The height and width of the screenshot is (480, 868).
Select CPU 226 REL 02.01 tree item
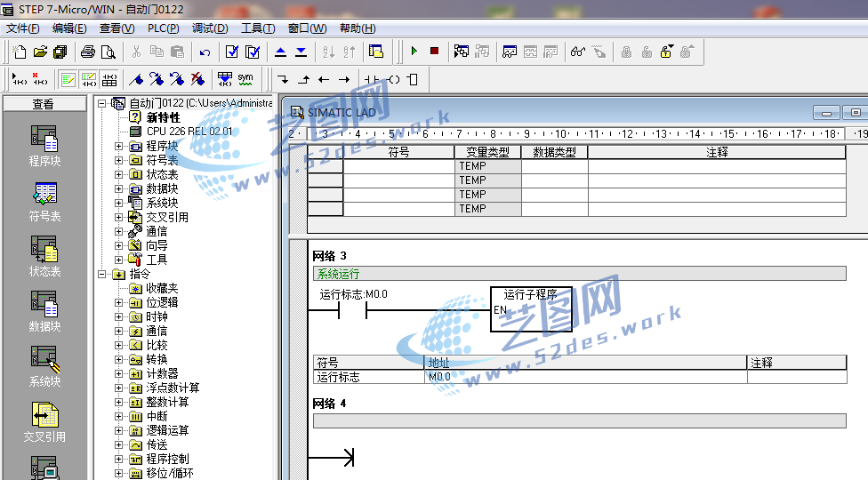tap(189, 132)
